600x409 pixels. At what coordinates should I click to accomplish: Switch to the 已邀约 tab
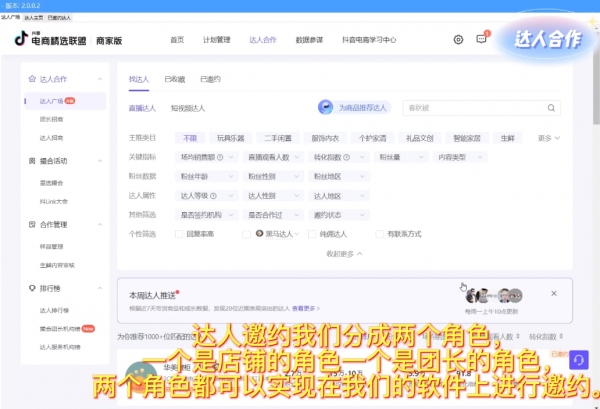[210, 79]
